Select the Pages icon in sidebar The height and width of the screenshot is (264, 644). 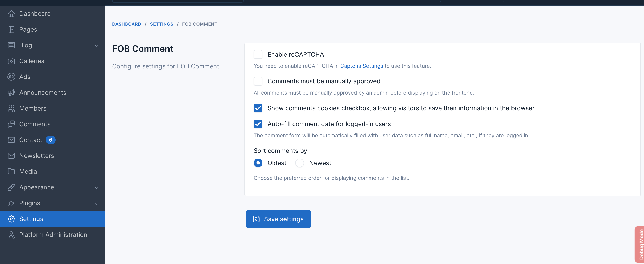(x=11, y=29)
